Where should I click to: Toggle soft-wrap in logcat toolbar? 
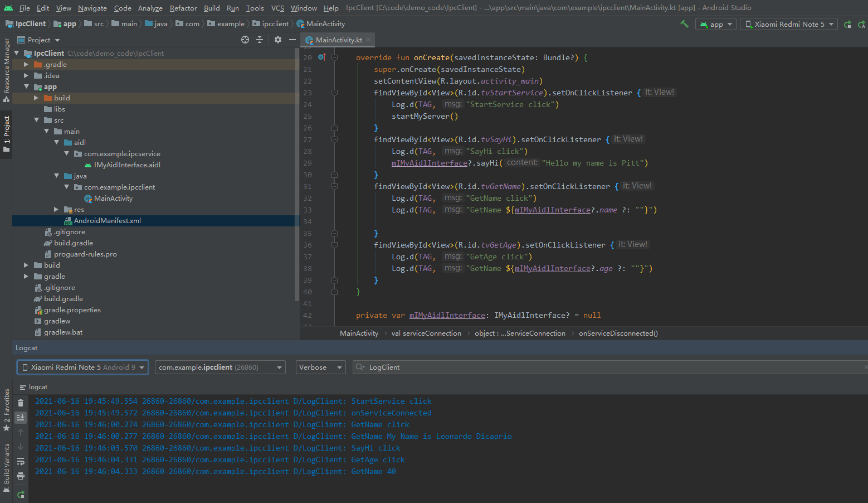click(21, 461)
